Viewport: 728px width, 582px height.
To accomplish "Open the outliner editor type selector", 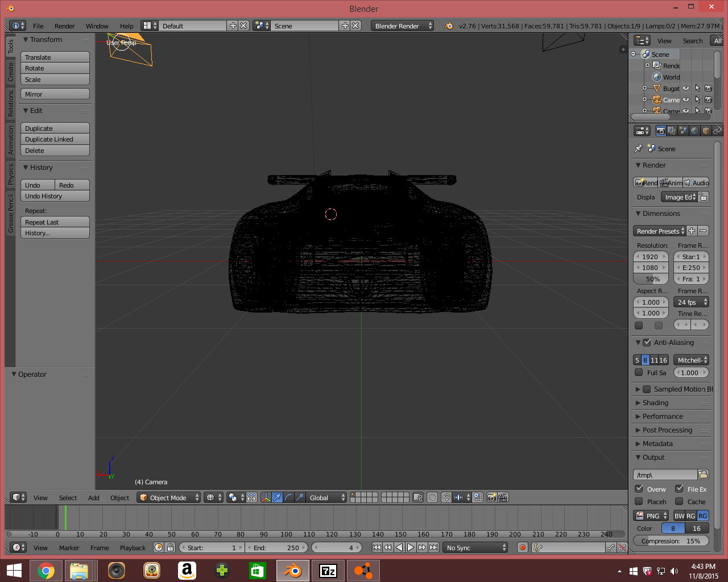I will [642, 40].
